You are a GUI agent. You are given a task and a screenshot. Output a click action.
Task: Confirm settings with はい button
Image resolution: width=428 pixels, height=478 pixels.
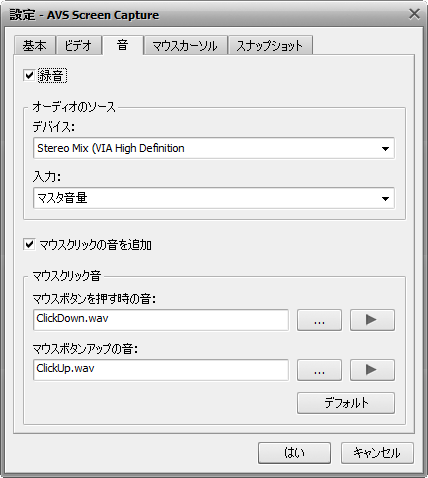[x=294, y=453]
